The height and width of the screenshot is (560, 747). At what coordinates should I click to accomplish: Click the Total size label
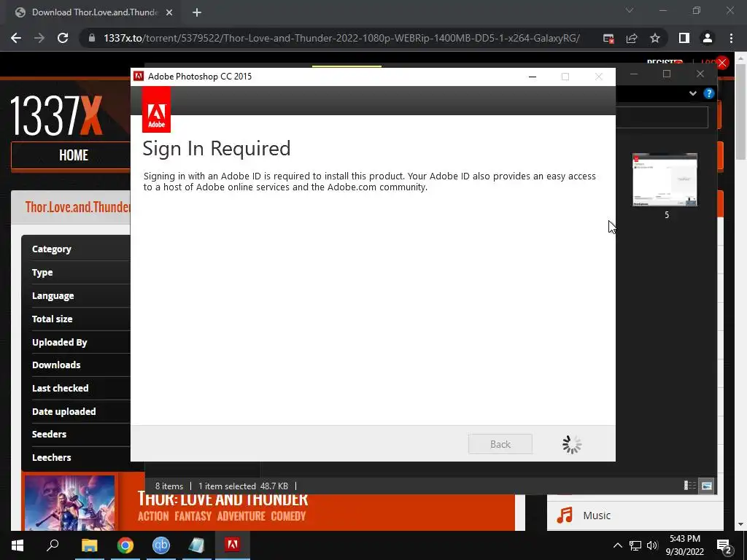pos(52,319)
